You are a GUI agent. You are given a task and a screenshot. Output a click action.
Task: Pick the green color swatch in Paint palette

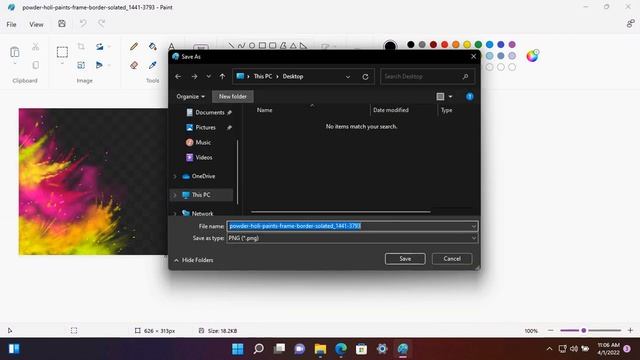tap(478, 44)
